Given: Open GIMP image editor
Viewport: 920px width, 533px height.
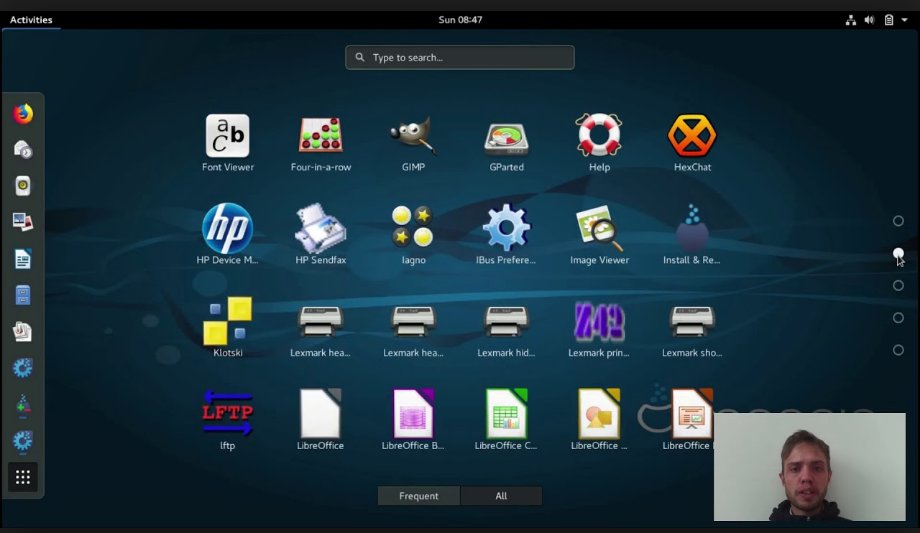Looking at the screenshot, I should click(x=413, y=136).
